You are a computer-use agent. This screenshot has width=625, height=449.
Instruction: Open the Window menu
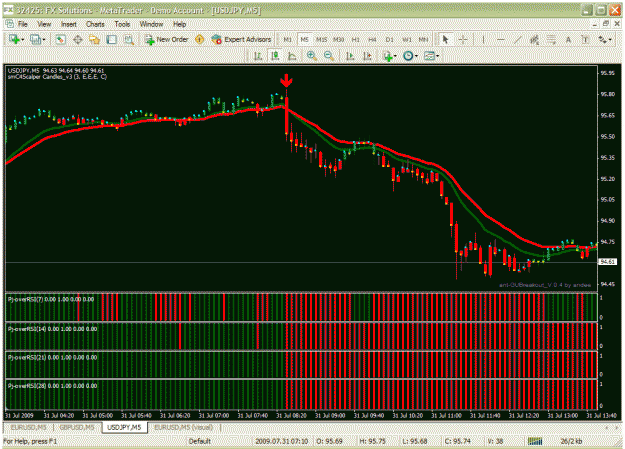(x=151, y=24)
